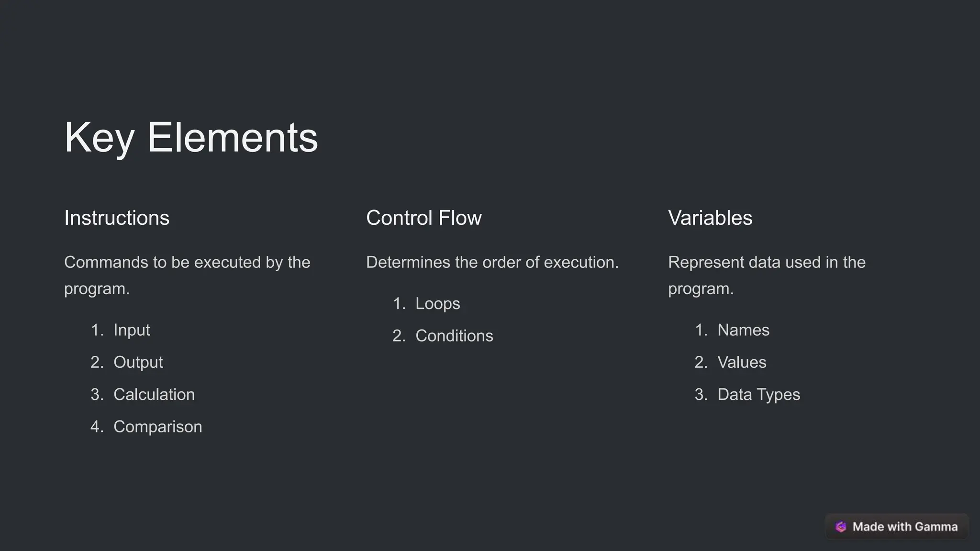
Task: Select the Output list item
Action: pyautogui.click(x=138, y=362)
